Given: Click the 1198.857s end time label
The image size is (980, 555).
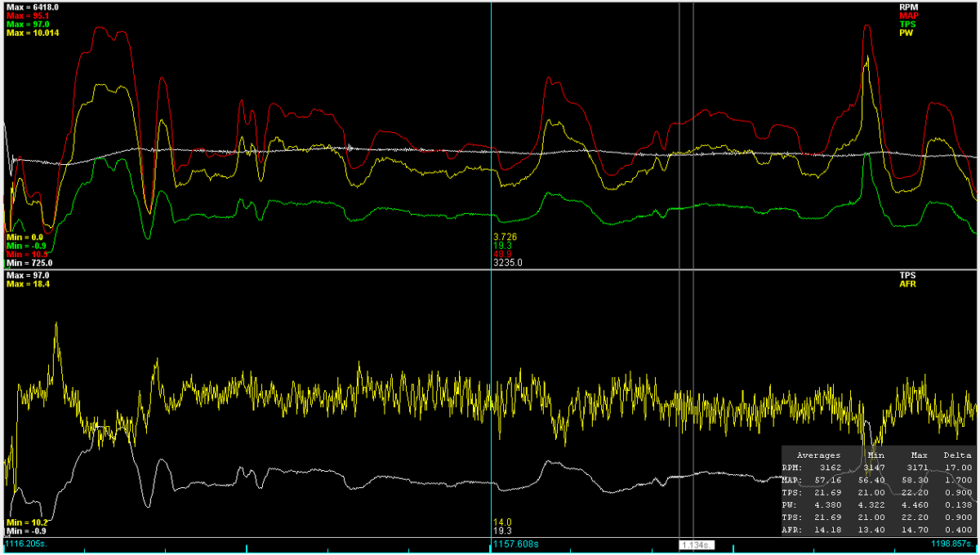Looking at the screenshot, I should [x=951, y=543].
